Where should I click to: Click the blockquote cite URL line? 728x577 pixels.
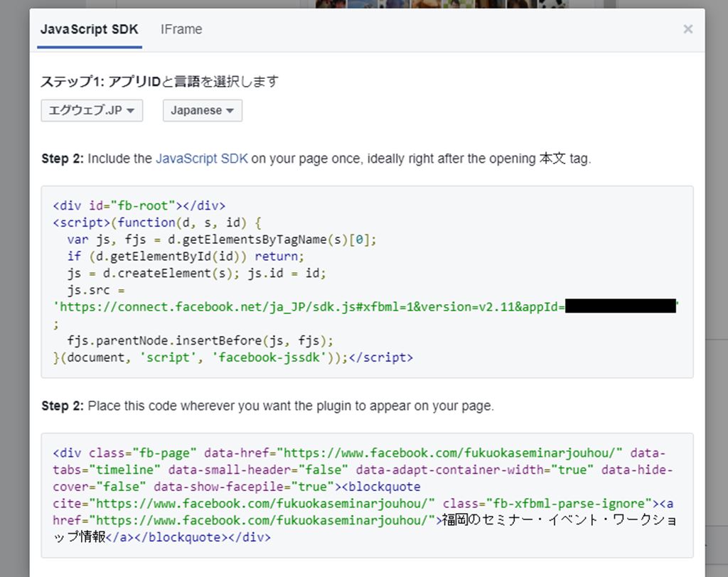click(x=363, y=504)
